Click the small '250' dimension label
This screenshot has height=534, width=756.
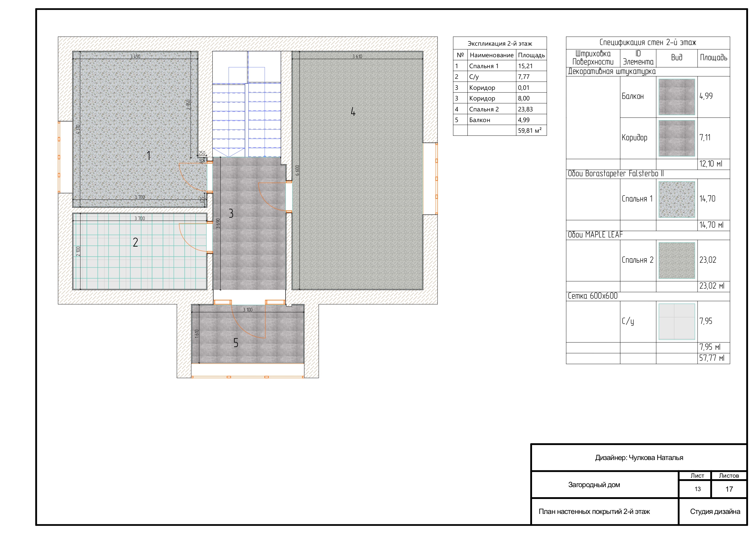click(x=202, y=153)
